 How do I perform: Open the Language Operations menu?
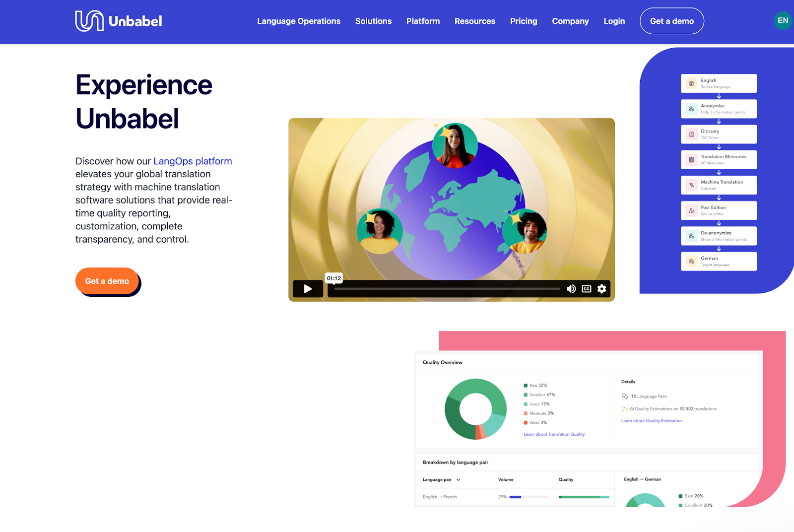pyautogui.click(x=299, y=21)
